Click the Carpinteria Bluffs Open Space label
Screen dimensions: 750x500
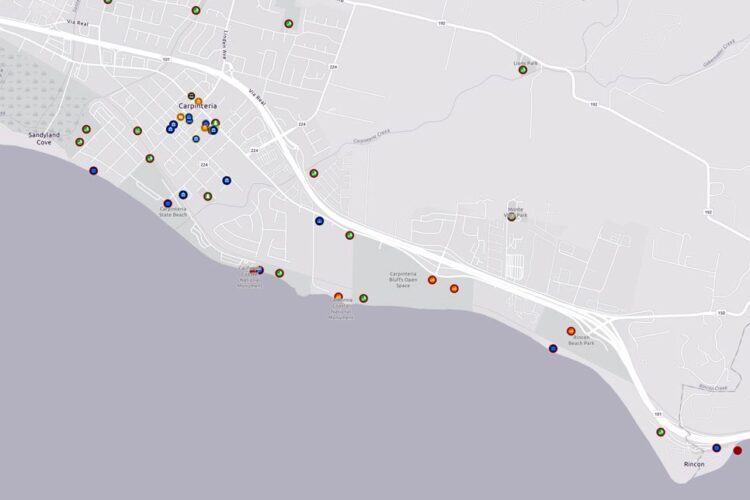click(403, 280)
